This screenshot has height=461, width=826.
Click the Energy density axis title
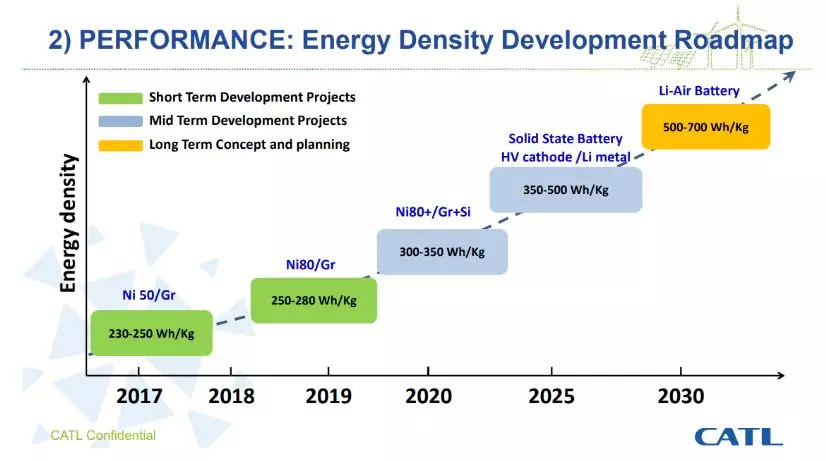[68, 223]
